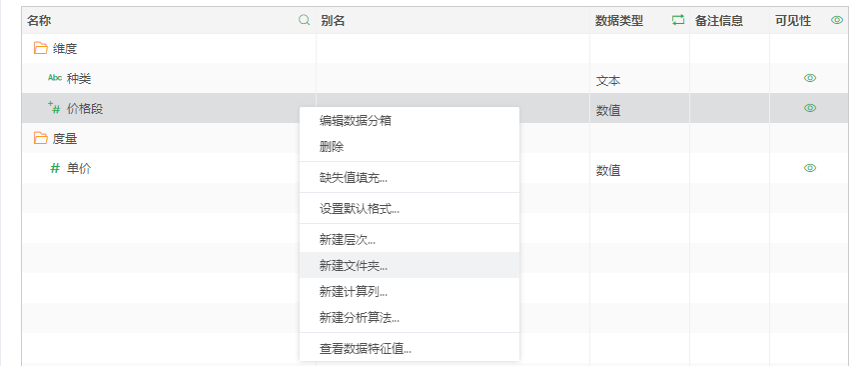The image size is (868, 366).
Task: Click the 度量 folder icon
Action: pos(40,138)
